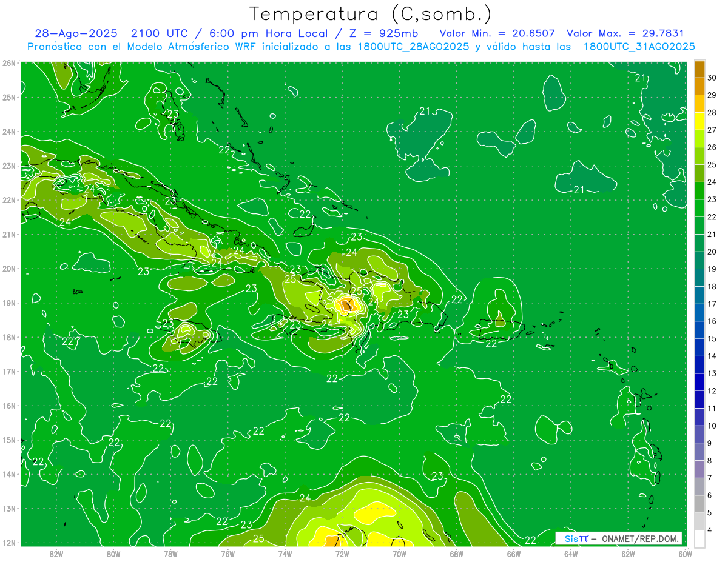Click the 22N latitude axis label
728x562 pixels.
point(8,200)
